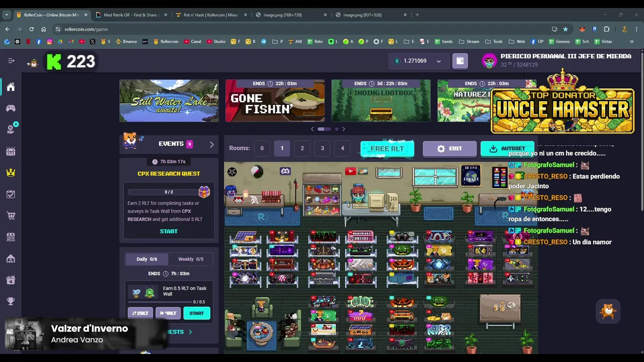644x362 pixels.
Task: Expand the Events panel arrow
Action: (212, 144)
